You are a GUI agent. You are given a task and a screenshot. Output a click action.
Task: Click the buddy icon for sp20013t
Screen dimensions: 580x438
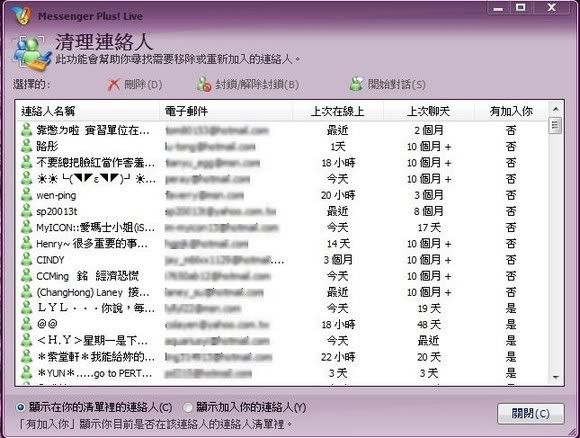tap(26, 211)
